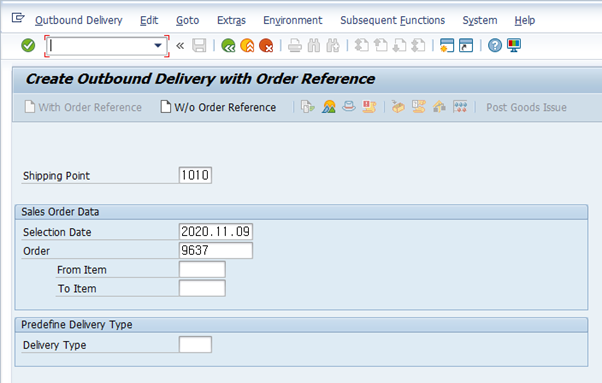
Task: Click the Find binoculars icon
Action: tap(314, 46)
